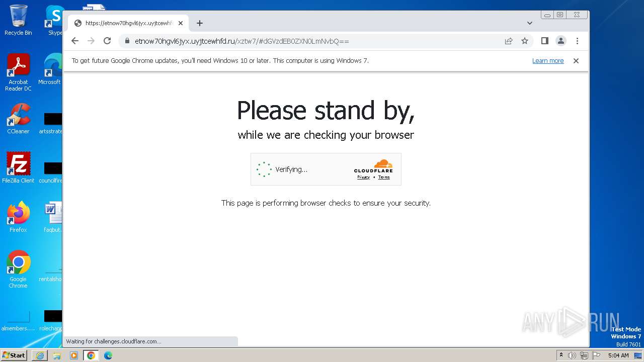
Task: Expand the tab search chevron
Action: pyautogui.click(x=530, y=23)
